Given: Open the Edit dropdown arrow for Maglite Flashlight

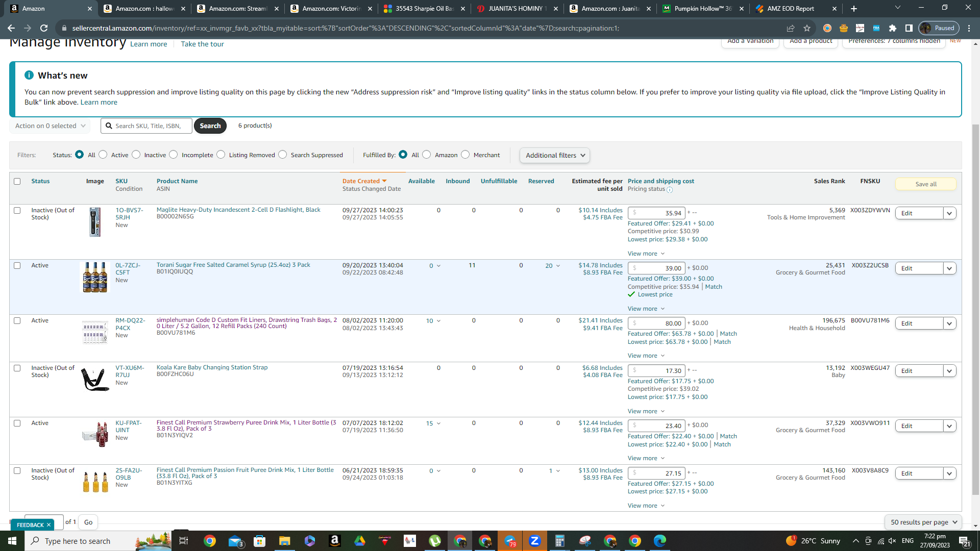Looking at the screenshot, I should click(x=949, y=213).
